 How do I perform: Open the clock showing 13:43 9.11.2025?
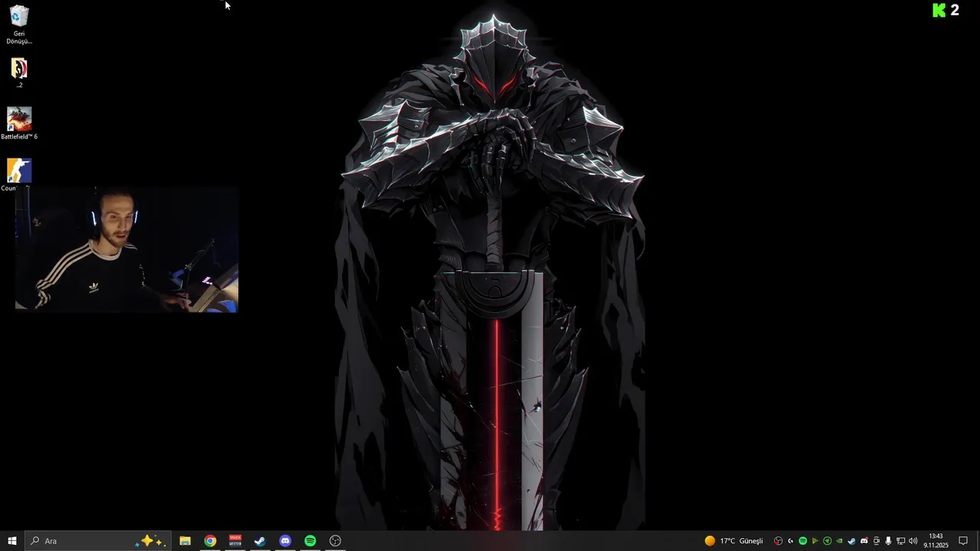pos(936,541)
